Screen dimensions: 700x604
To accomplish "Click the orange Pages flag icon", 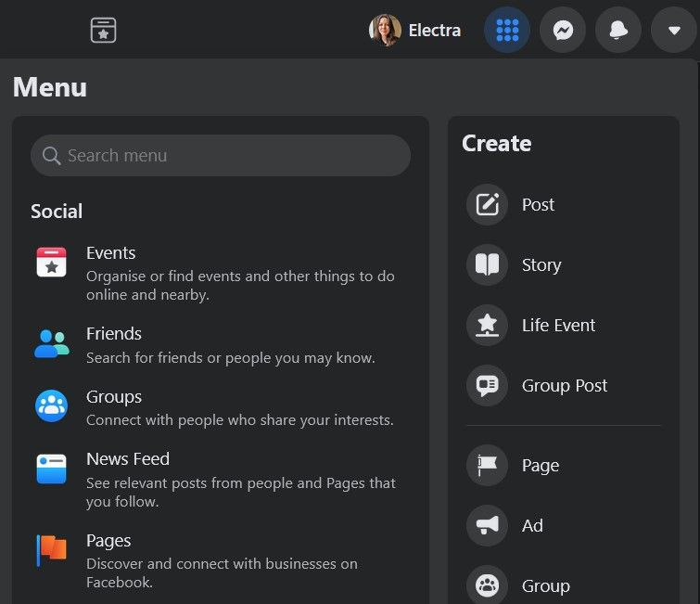I will [x=52, y=549].
